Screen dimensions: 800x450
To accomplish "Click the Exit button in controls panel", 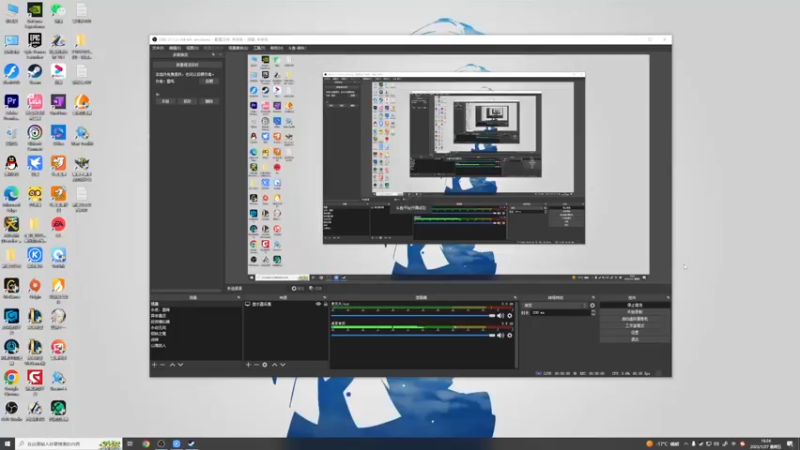I will (635, 339).
